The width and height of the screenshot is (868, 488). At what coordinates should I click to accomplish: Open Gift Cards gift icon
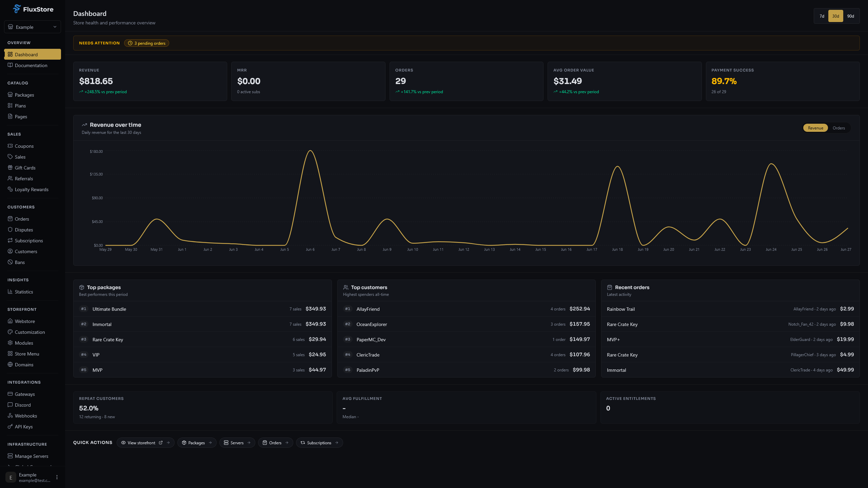(10, 168)
